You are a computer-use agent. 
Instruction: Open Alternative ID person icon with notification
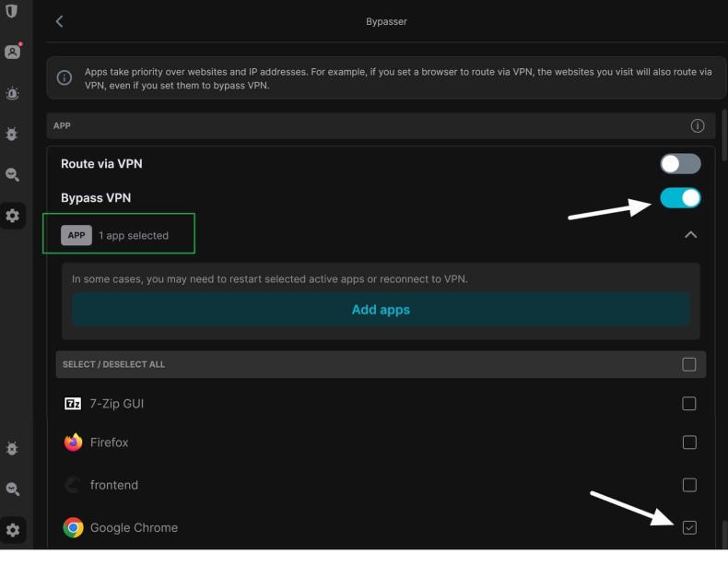[x=12, y=52]
